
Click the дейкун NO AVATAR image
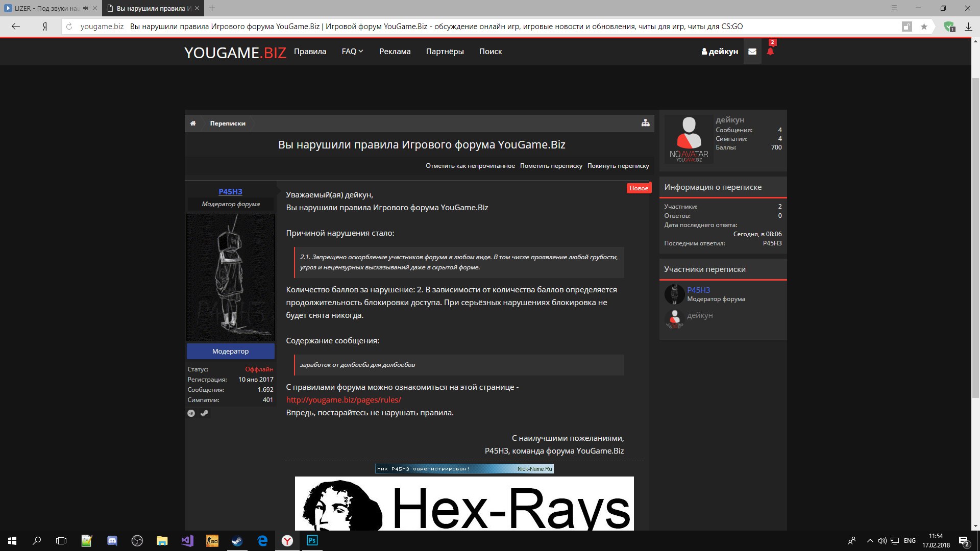689,139
